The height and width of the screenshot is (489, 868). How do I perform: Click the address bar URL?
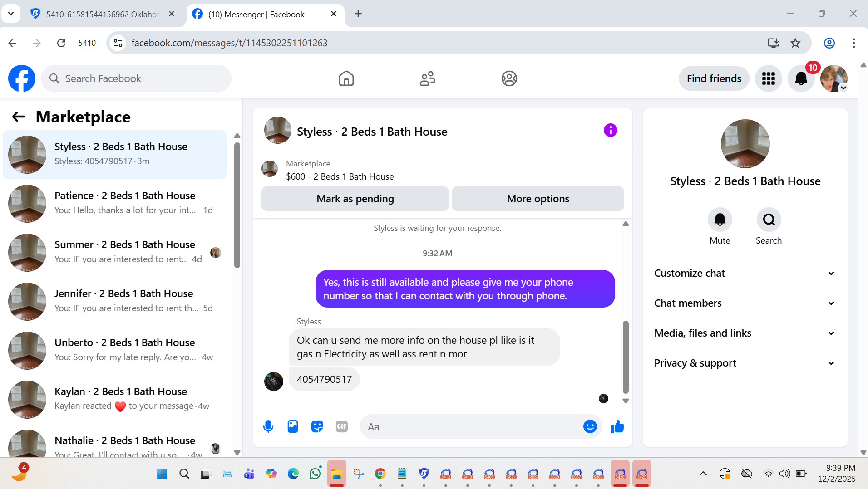point(229,43)
